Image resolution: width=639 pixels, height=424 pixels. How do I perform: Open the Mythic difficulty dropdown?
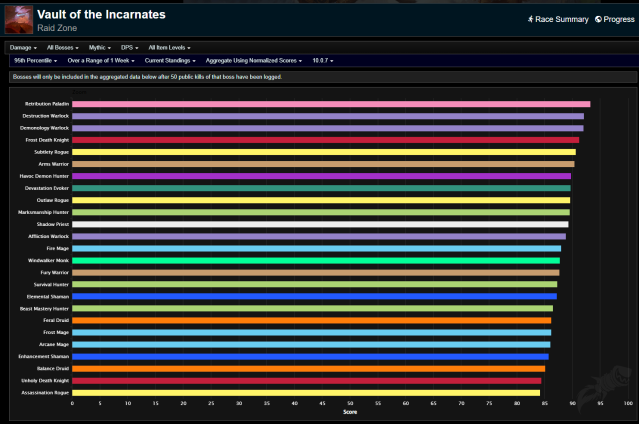[100, 48]
